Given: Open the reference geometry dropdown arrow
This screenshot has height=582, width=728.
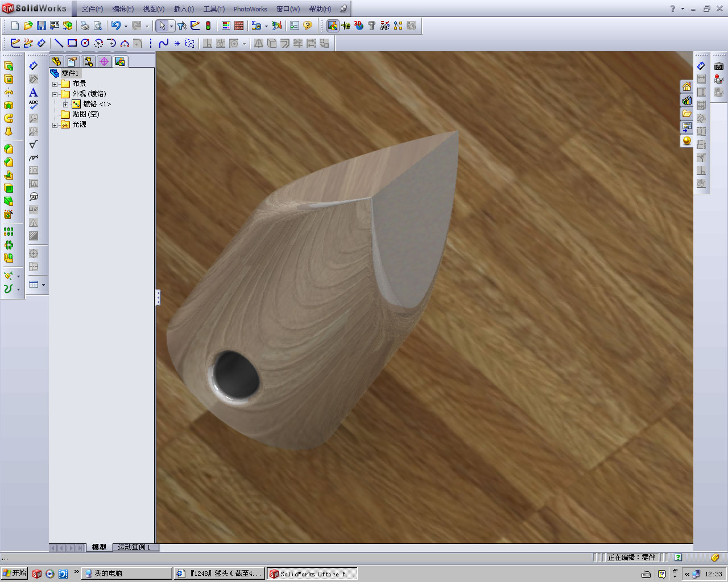Looking at the screenshot, I should 18,276.
